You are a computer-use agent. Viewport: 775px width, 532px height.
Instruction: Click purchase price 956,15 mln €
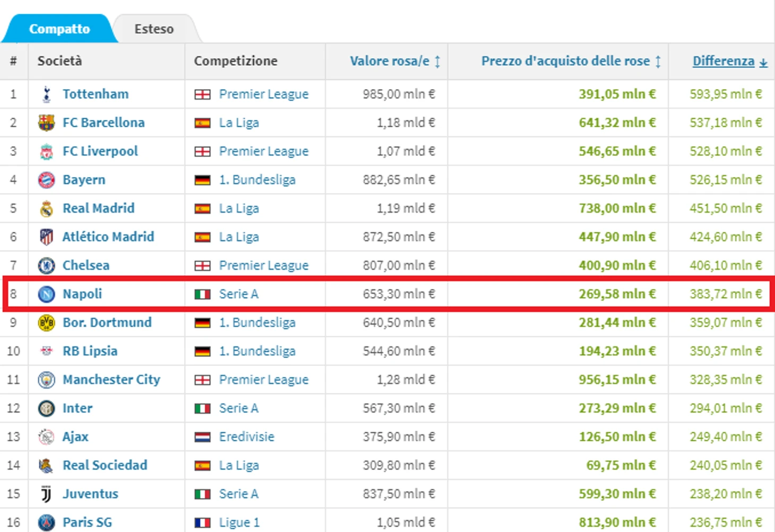tap(617, 380)
